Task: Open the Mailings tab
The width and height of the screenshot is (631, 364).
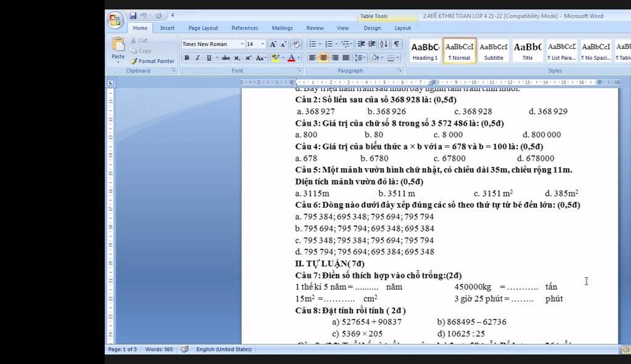Action: (282, 28)
